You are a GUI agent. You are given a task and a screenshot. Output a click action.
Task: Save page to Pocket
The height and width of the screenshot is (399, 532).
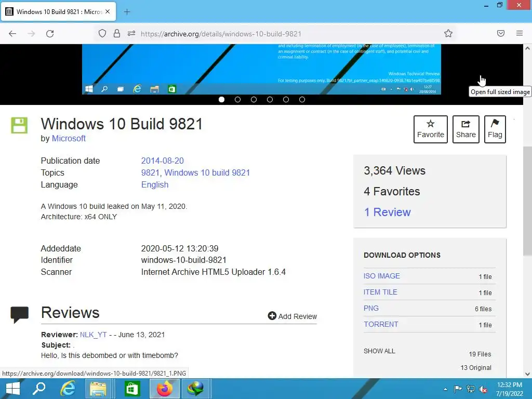point(501,33)
